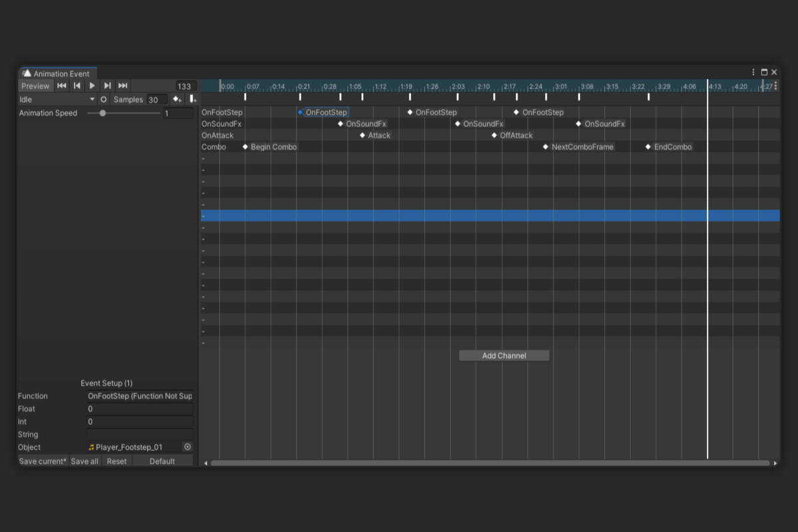Toggle the Preview mode button
798x532 pixels.
[35, 86]
